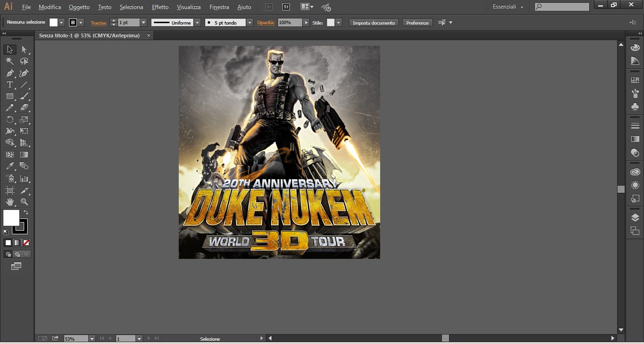
Task: Open Adobe Bridge Br button
Action: tap(269, 7)
